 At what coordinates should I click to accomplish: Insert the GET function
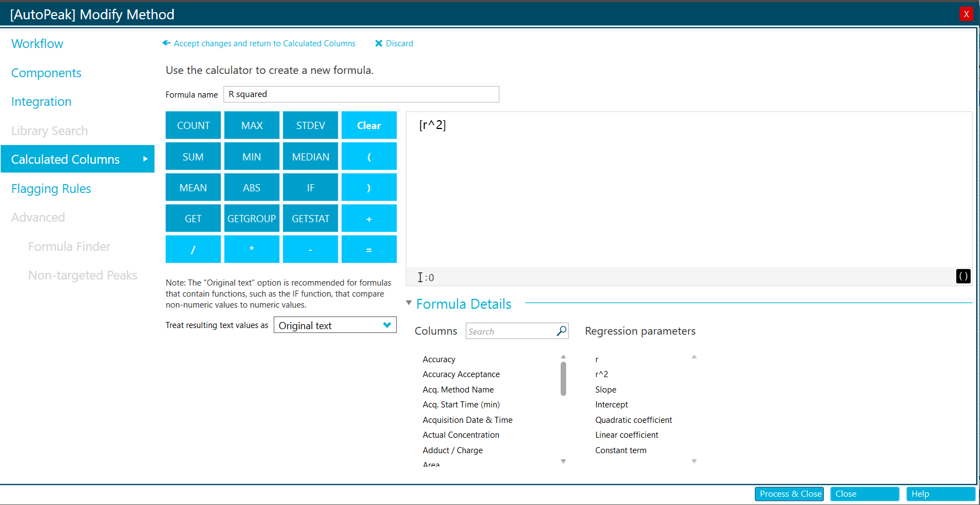tap(193, 218)
